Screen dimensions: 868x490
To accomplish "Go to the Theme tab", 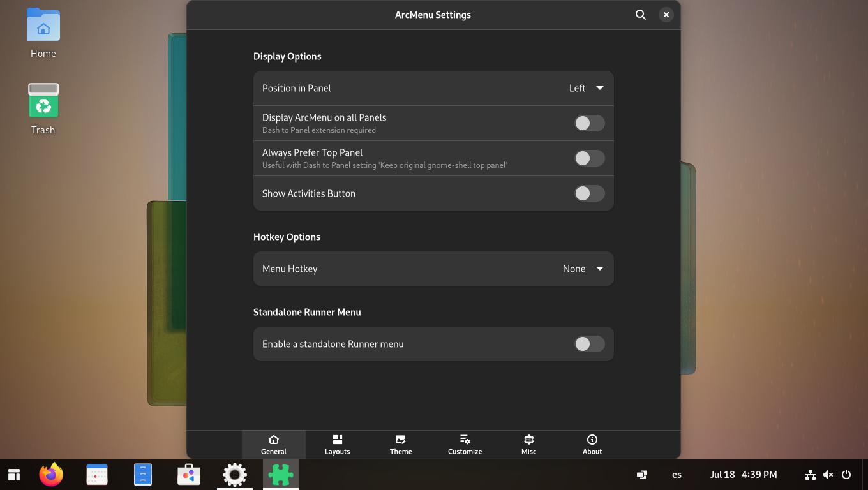I will pos(401,445).
